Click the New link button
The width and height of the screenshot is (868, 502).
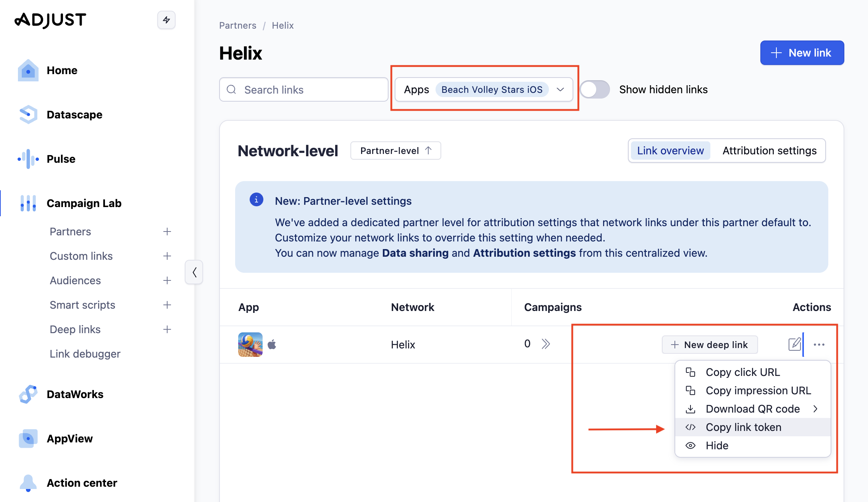point(802,53)
